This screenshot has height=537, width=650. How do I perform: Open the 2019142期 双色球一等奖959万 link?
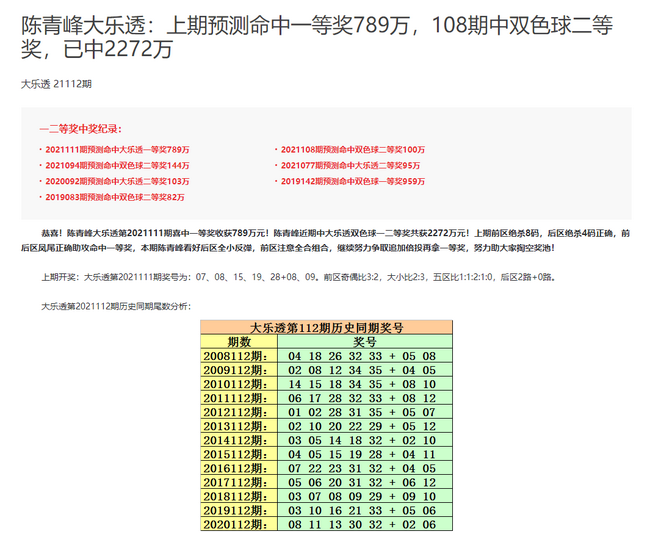[352, 181]
